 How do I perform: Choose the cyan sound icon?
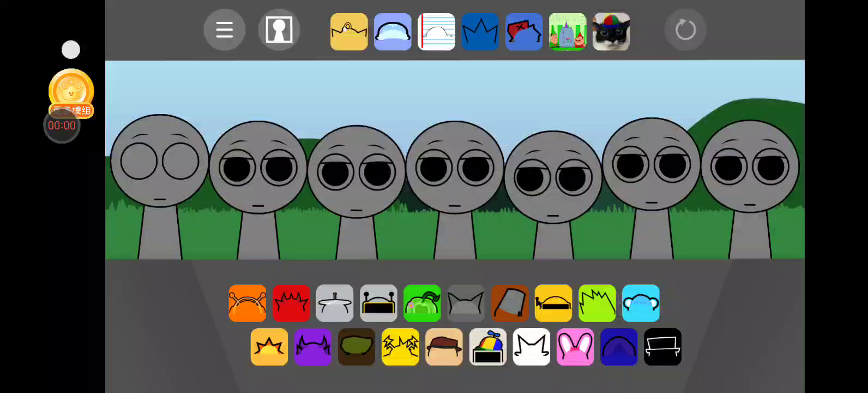(641, 303)
